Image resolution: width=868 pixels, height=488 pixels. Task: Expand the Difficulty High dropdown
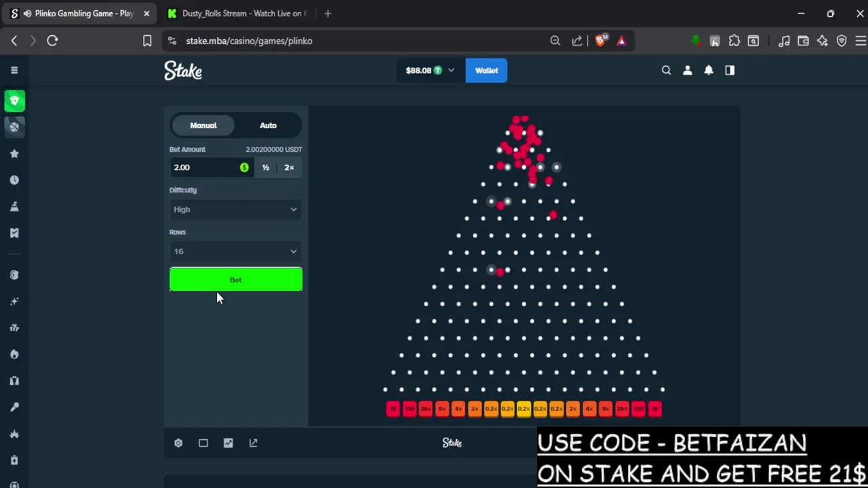tap(235, 209)
